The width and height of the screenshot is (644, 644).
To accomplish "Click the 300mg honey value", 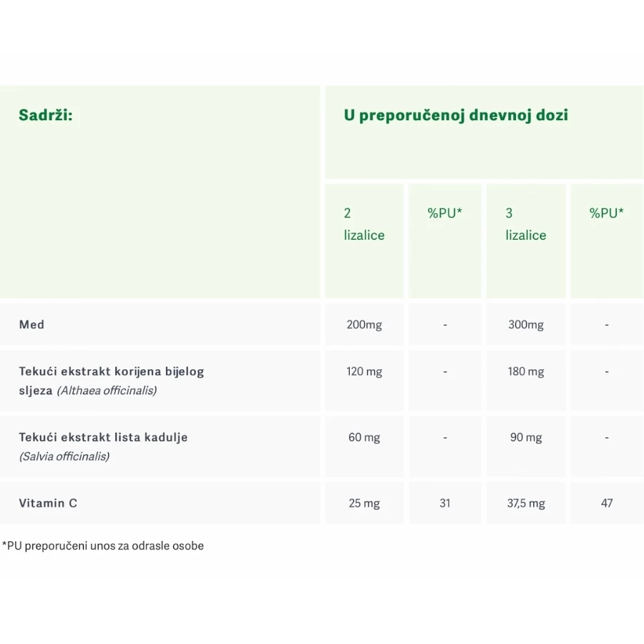I will (526, 325).
